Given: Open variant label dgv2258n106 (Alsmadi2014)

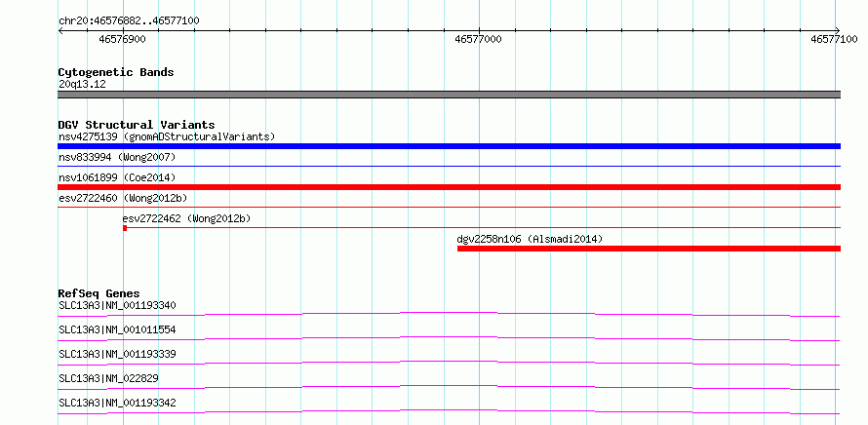Looking at the screenshot, I should pyautogui.click(x=530, y=239).
